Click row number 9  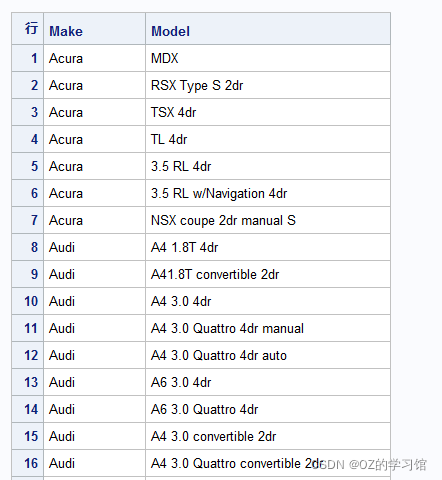pyautogui.click(x=27, y=274)
